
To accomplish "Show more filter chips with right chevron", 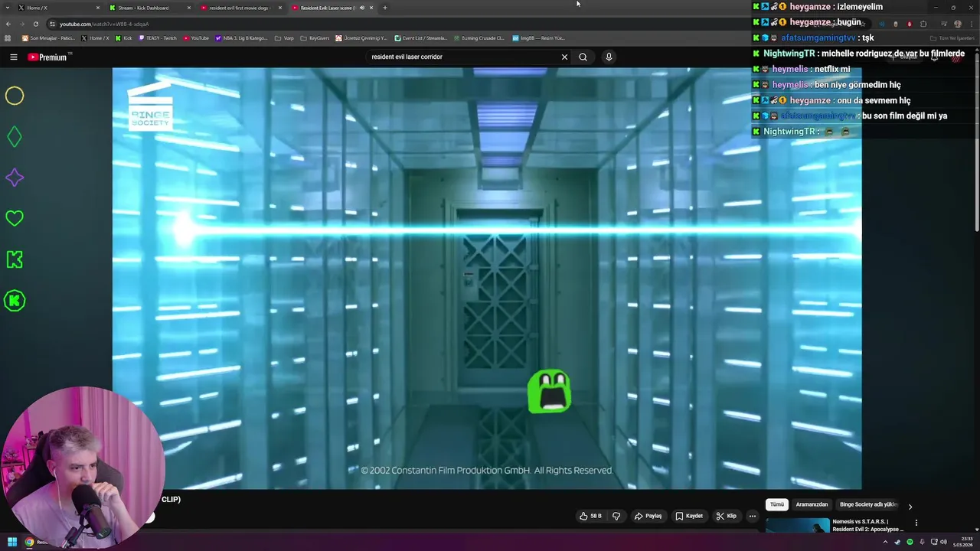I will 910,507.
